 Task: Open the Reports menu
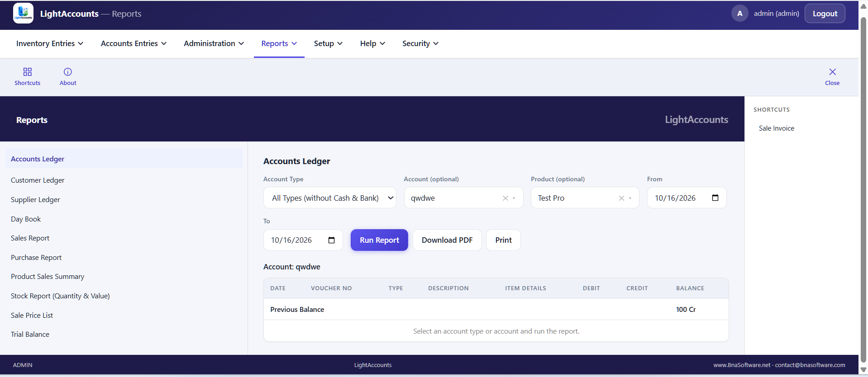coord(279,43)
